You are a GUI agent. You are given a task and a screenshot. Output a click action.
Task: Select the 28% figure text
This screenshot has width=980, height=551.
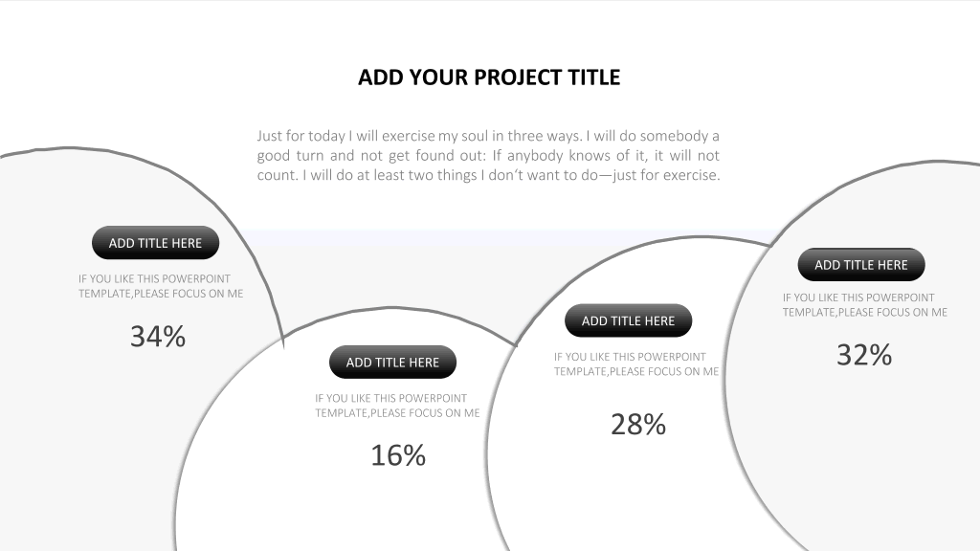click(638, 425)
